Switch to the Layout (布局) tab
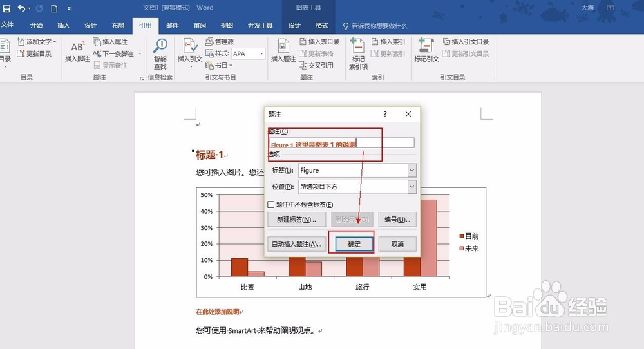This screenshot has height=349, width=644. (x=118, y=26)
